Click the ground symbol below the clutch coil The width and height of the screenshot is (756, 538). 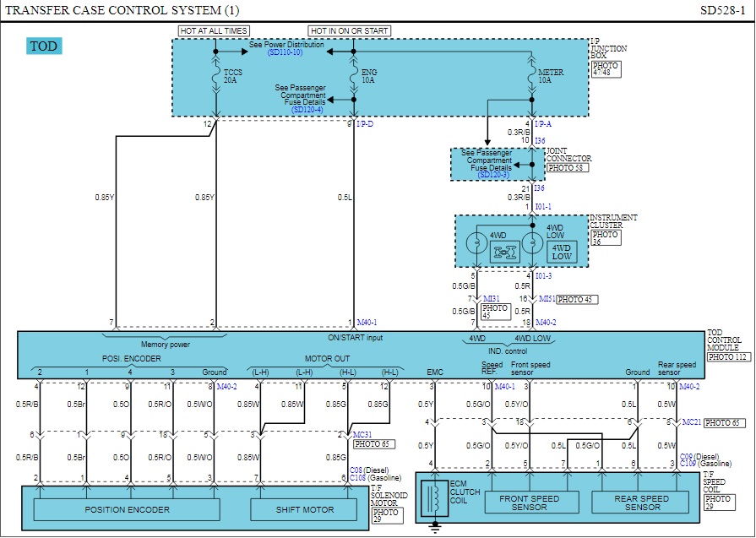point(436,527)
